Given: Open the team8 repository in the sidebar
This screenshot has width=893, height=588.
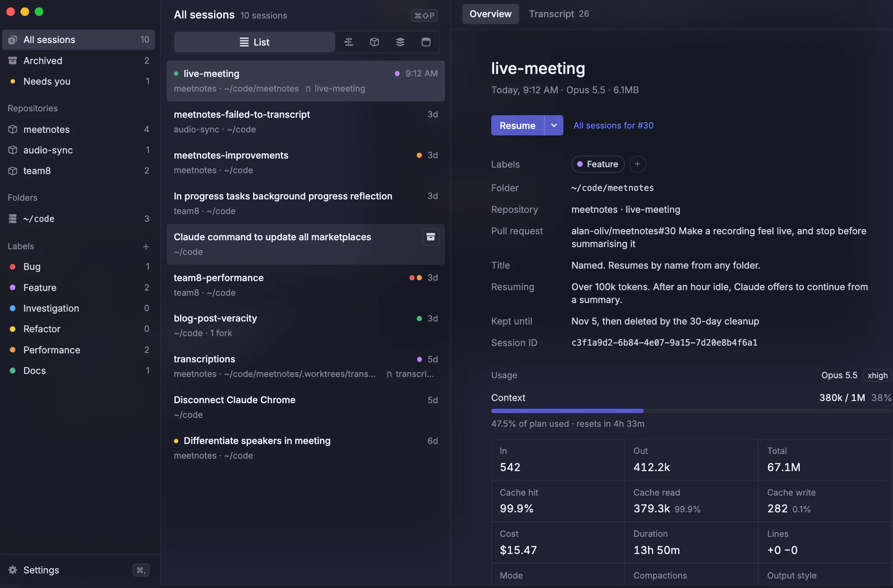Looking at the screenshot, I should 78,171.
